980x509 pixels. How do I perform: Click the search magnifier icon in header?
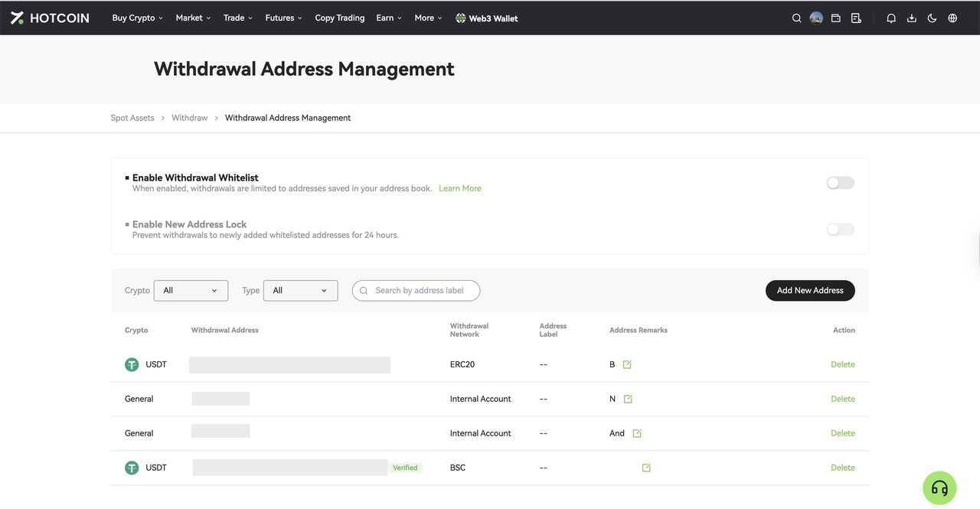[796, 18]
